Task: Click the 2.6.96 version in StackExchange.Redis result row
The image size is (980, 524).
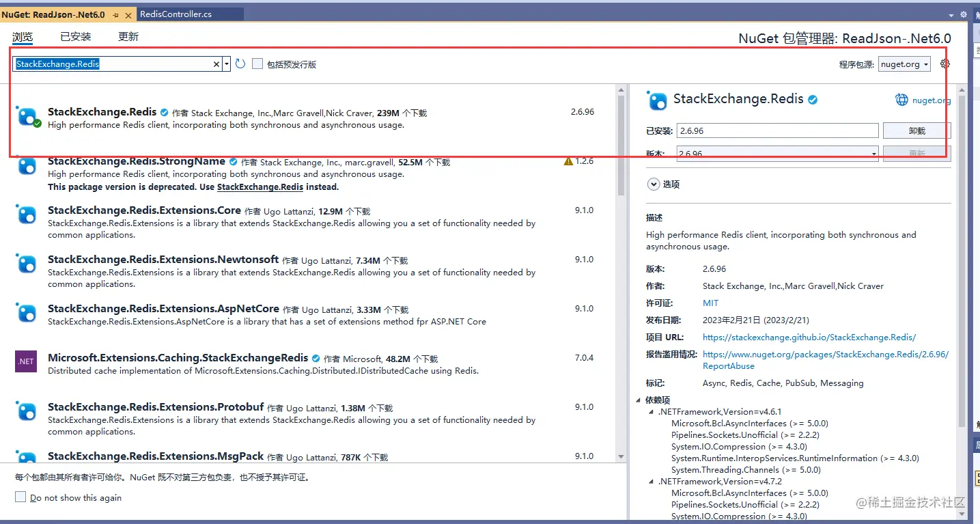Action: tap(583, 112)
